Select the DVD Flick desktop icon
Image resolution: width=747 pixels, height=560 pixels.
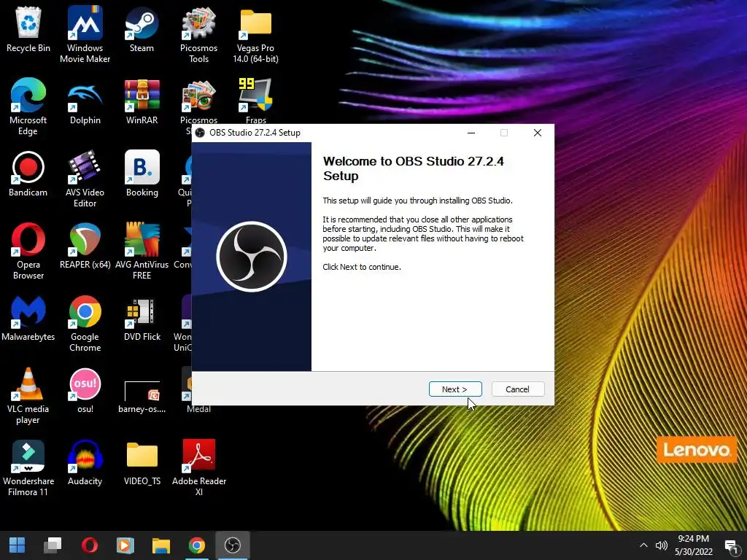(x=142, y=319)
